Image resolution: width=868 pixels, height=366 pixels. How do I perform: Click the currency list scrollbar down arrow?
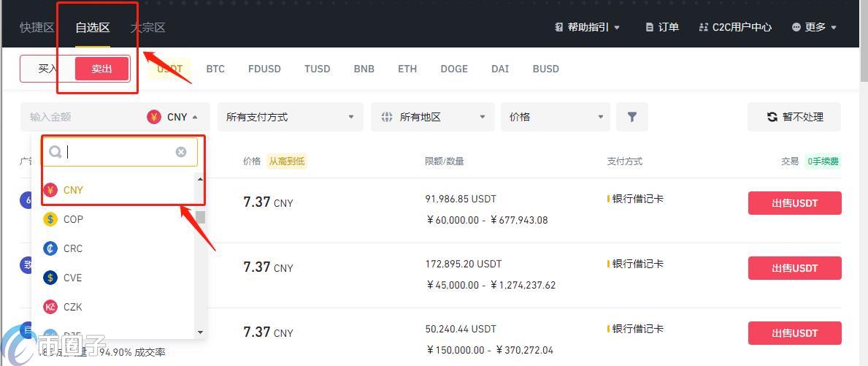pos(201,332)
